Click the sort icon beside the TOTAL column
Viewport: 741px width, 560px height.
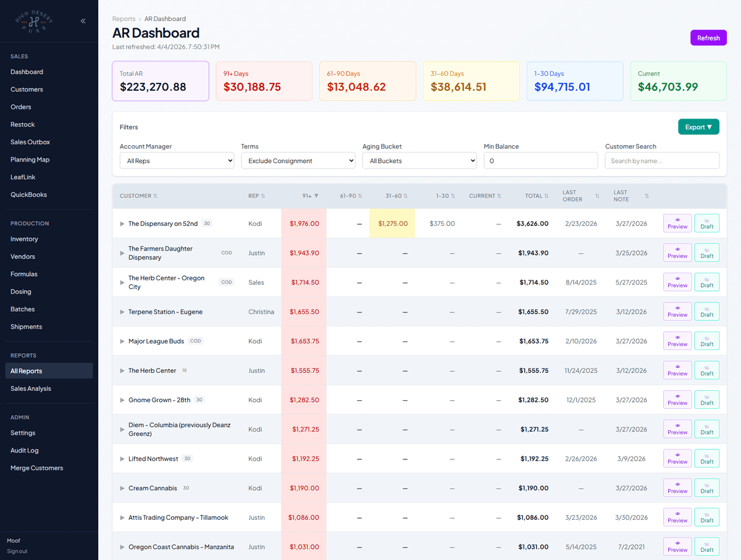[x=546, y=196]
